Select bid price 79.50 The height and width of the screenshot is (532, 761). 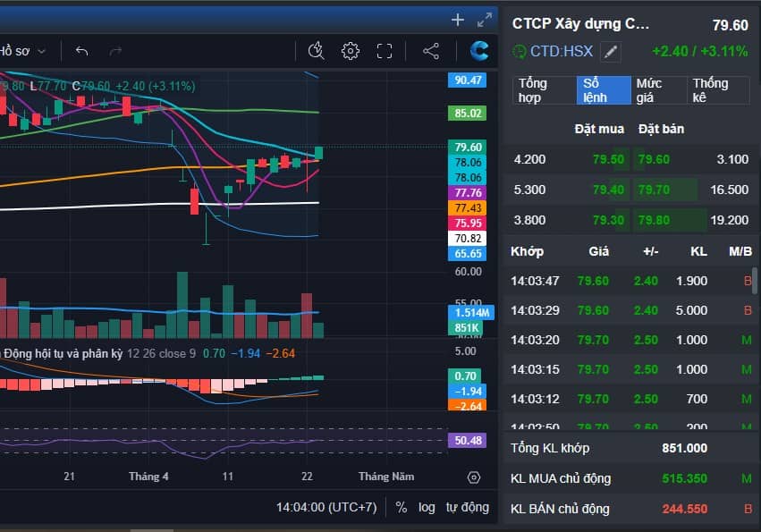(608, 159)
